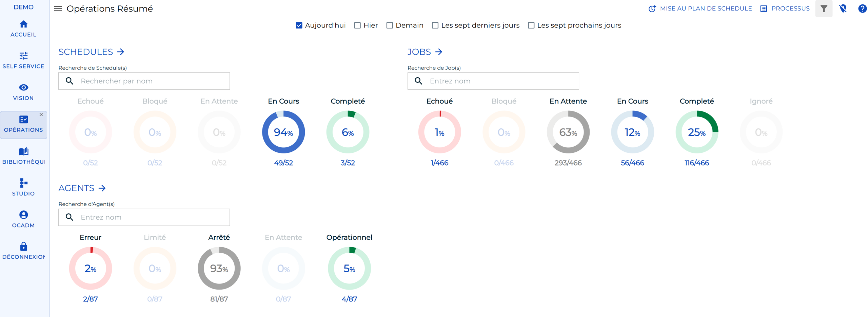Open the hamburger menu icon
Viewport: 868px width, 317px height.
tap(58, 9)
